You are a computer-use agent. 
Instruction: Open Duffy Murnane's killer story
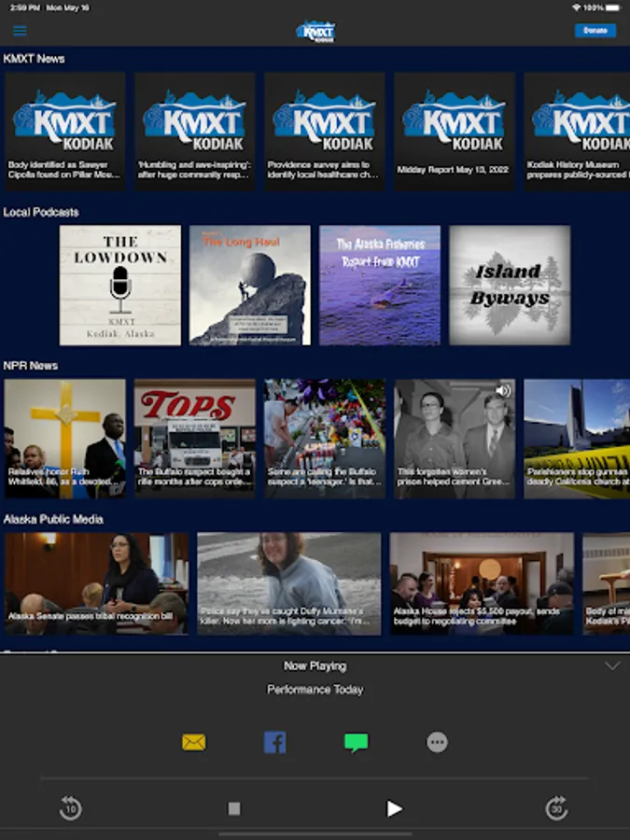[x=288, y=583]
